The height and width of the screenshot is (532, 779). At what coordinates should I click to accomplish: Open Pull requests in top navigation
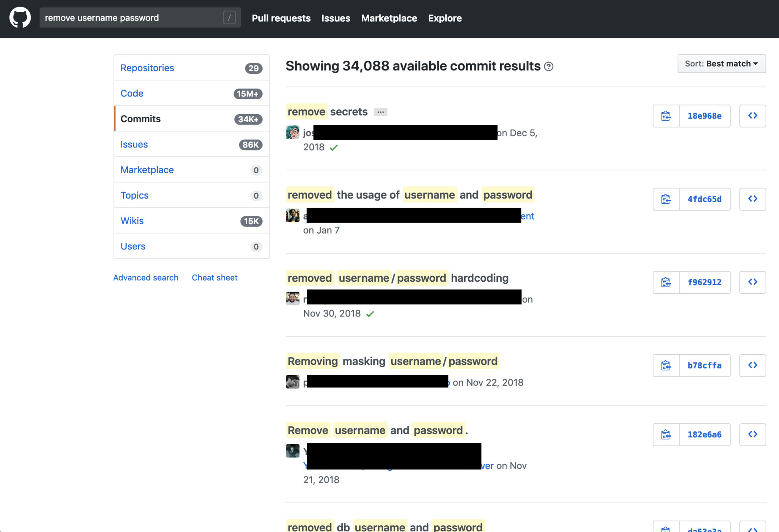[x=281, y=18]
